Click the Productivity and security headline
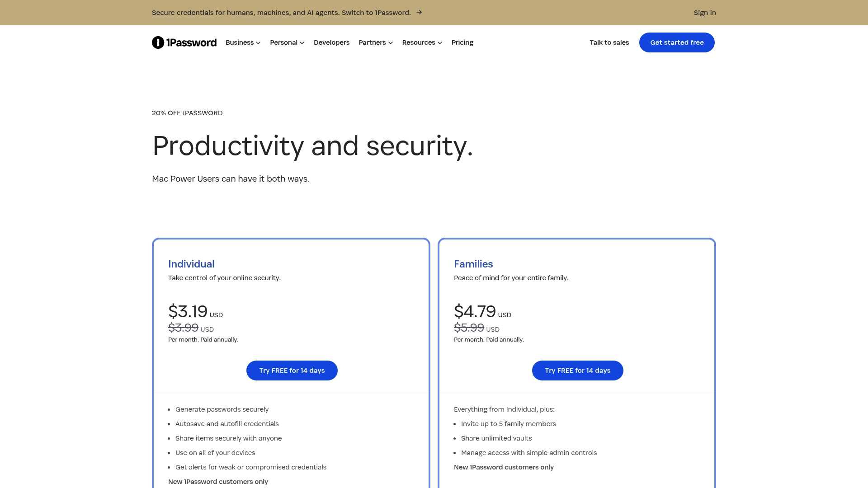 312,146
